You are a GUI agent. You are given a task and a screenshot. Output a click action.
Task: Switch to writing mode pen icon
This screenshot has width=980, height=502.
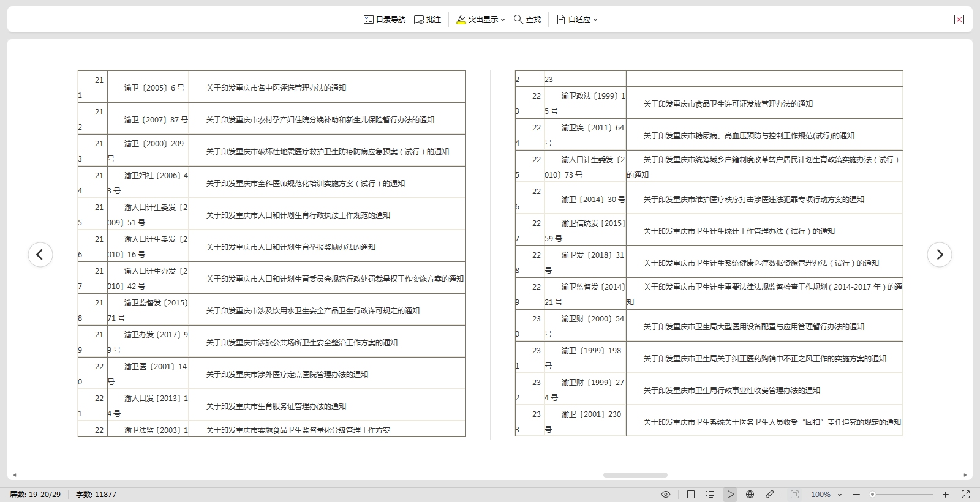tap(769, 495)
